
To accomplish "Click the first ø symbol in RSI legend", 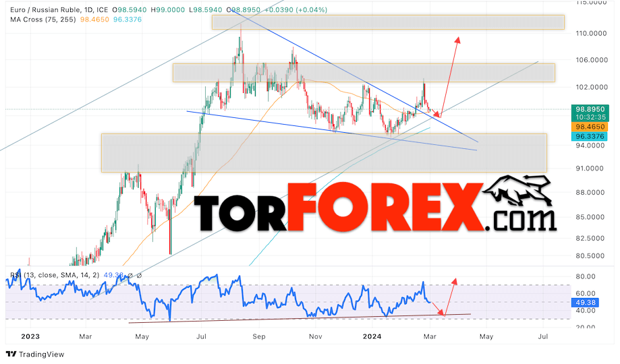I will click(x=130, y=276).
